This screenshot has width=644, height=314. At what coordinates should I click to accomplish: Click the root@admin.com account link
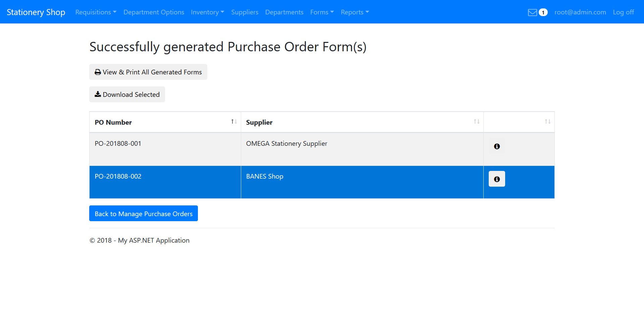(580, 12)
